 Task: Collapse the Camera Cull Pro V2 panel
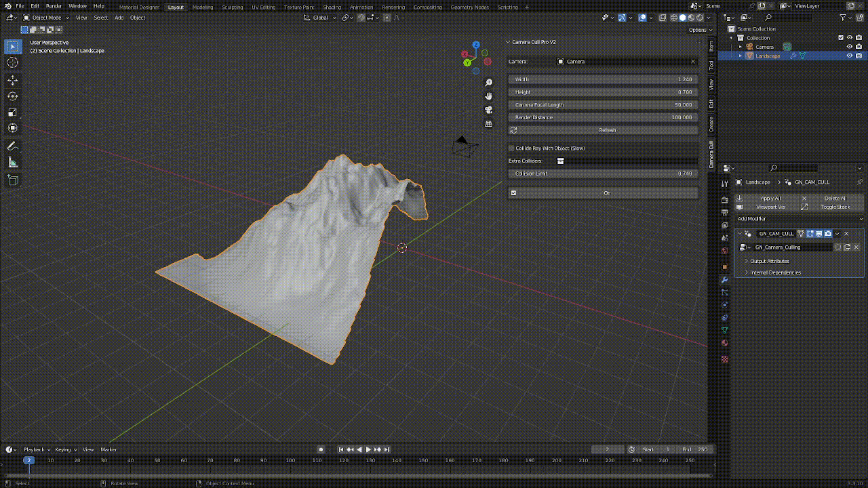coord(509,42)
